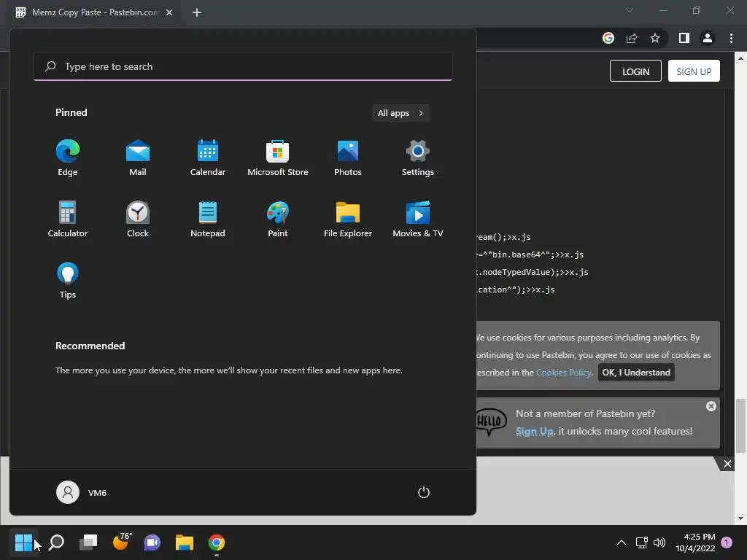The height and width of the screenshot is (560, 747).
Task: Accept cookies with OK, I Understand
Action: (636, 373)
